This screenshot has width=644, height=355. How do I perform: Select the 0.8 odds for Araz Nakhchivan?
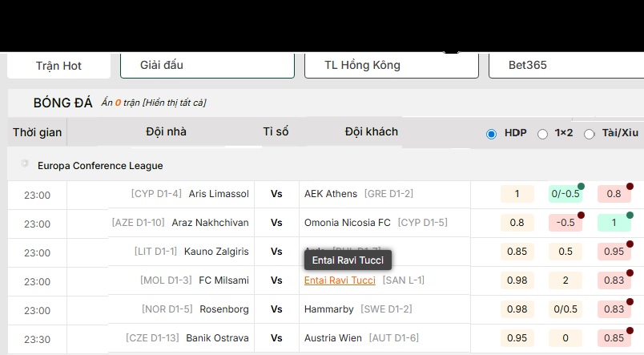pyautogui.click(x=517, y=223)
